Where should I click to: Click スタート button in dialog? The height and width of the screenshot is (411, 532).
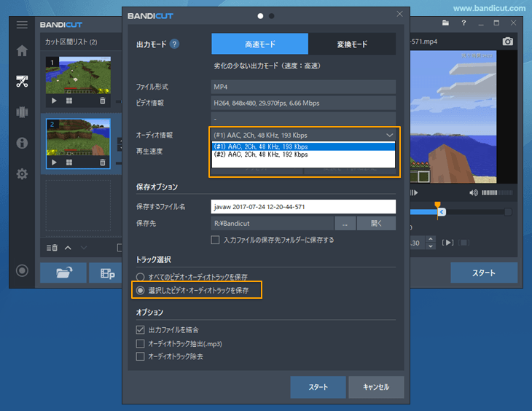pos(318,387)
